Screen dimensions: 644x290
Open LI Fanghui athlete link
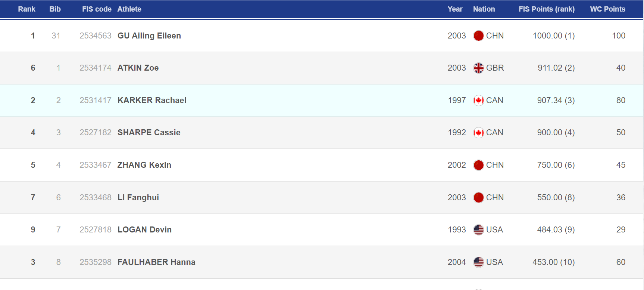coord(138,197)
